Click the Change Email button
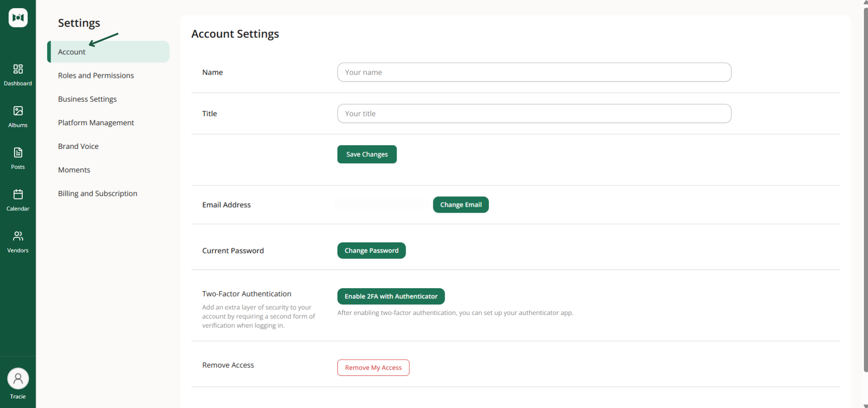This screenshot has width=868, height=408. tap(461, 204)
